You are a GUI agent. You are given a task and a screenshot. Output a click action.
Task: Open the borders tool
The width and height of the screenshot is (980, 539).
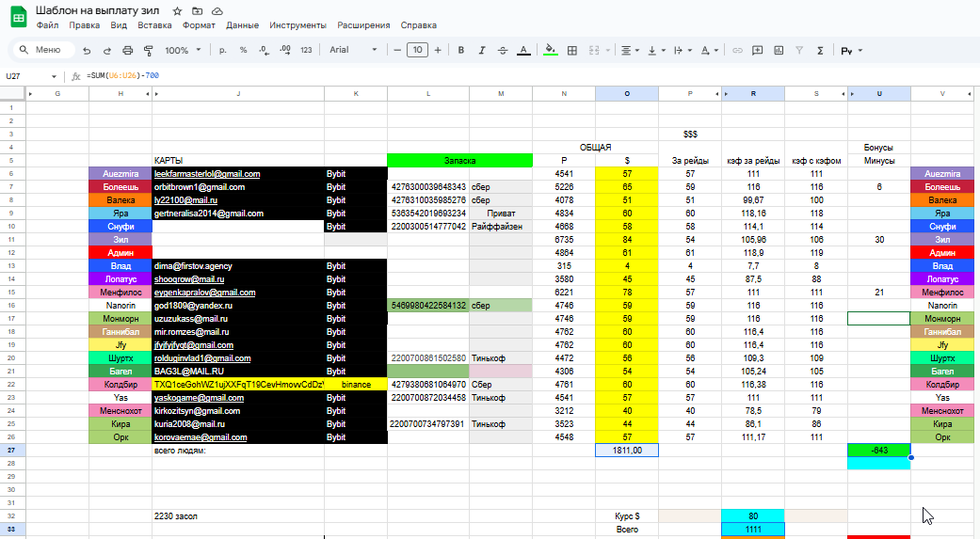coord(571,50)
